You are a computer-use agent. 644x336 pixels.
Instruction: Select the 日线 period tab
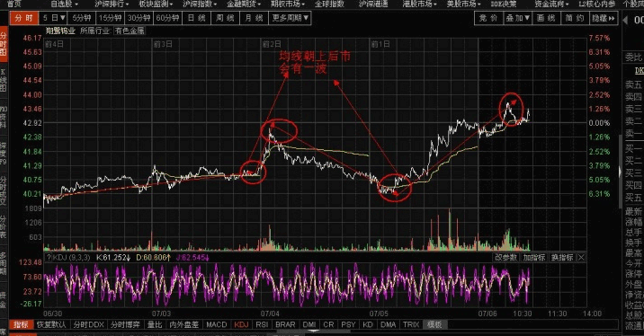pos(196,18)
